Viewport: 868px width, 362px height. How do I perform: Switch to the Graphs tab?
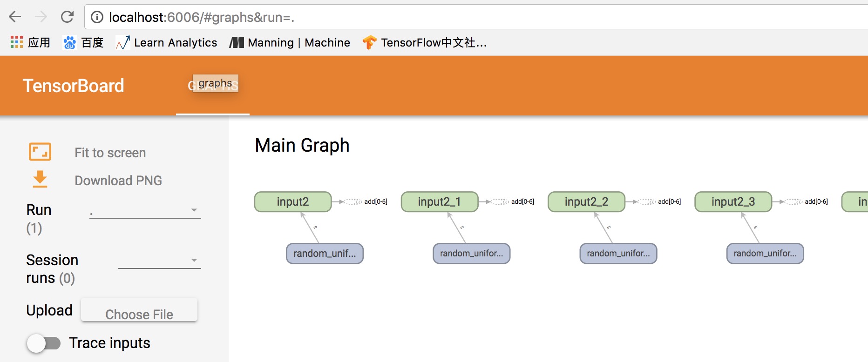[213, 86]
